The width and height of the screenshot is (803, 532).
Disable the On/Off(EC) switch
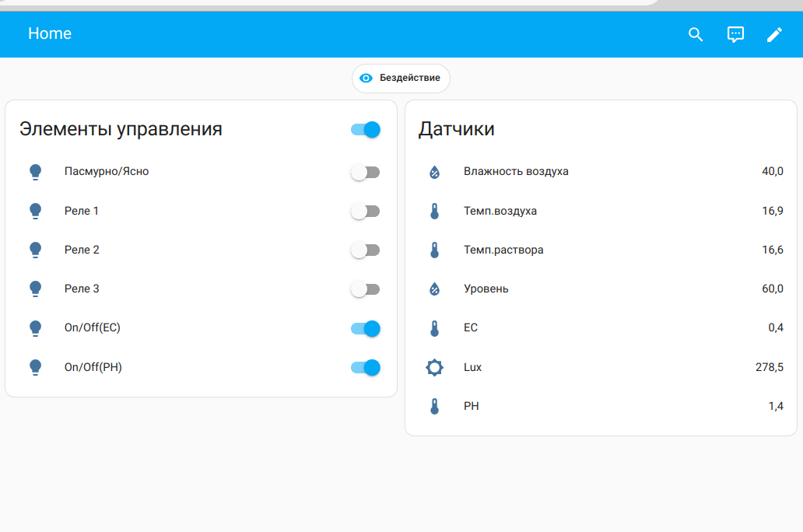click(365, 328)
